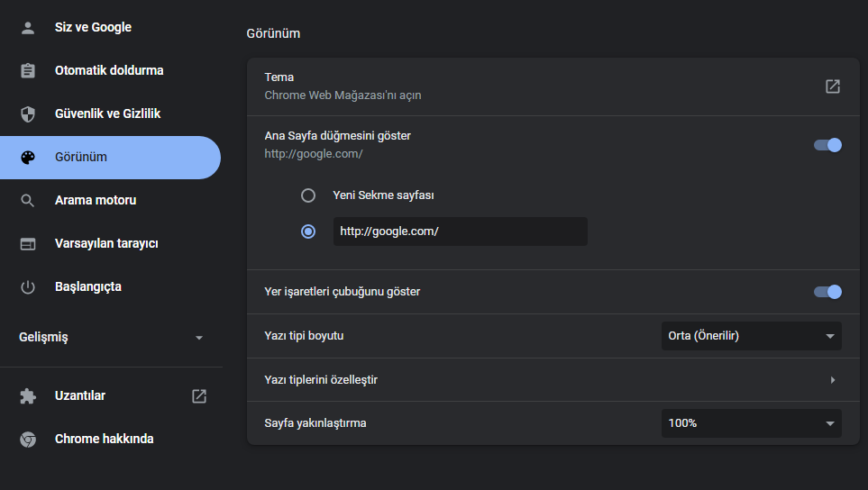Click the power icon for Başlangıçta
Screen dimensions: 868x490
click(28, 287)
